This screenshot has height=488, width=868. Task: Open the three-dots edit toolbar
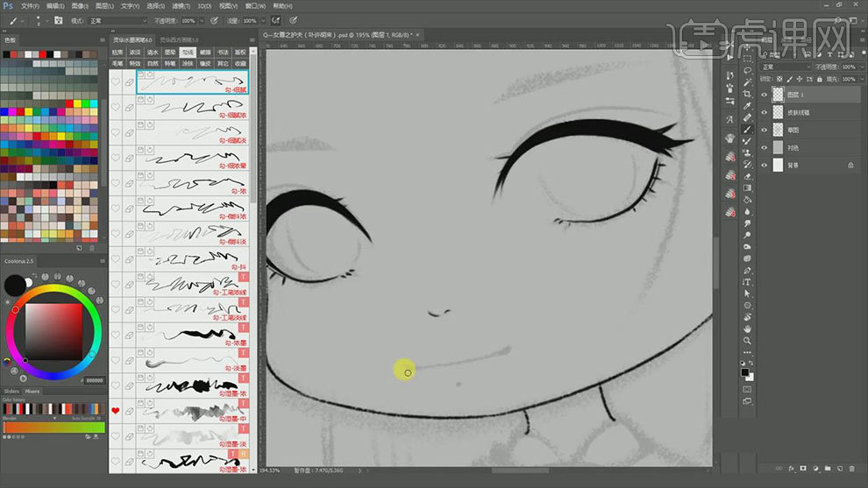747,352
